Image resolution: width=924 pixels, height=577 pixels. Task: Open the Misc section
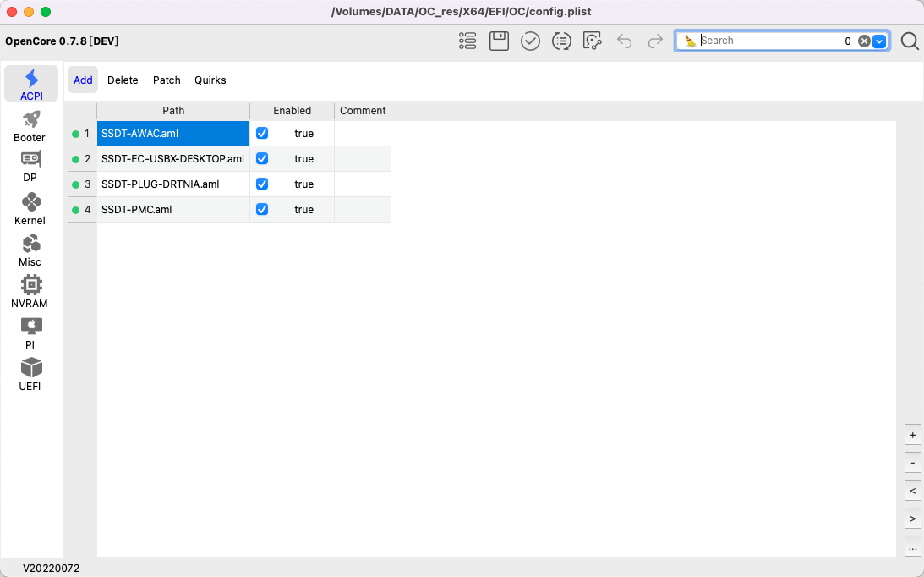pos(30,247)
